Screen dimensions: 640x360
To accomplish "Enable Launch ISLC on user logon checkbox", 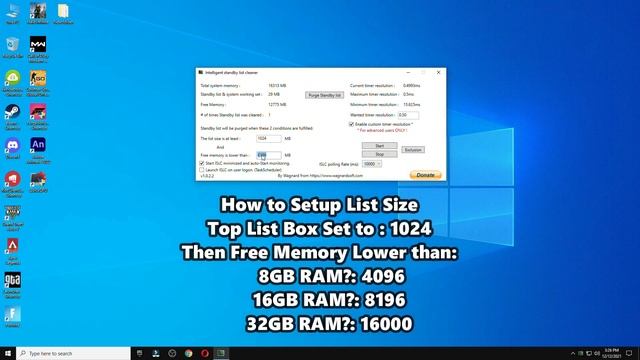I will tap(202, 169).
